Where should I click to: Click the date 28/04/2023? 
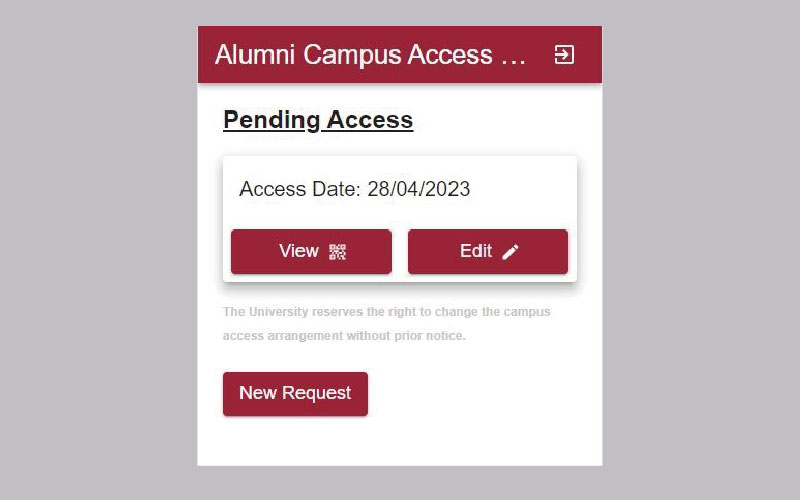click(x=419, y=189)
